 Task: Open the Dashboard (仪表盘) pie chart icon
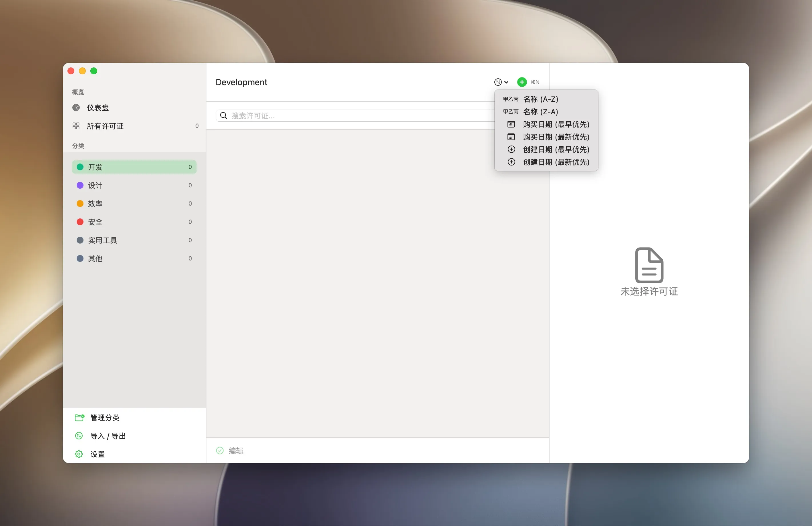click(76, 107)
